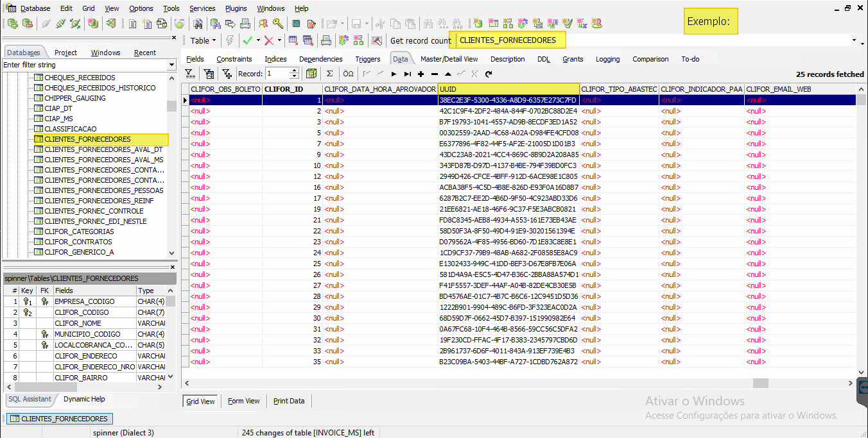Click the Unregister Database icon with red minus
The image size is (868, 438).
27,24
